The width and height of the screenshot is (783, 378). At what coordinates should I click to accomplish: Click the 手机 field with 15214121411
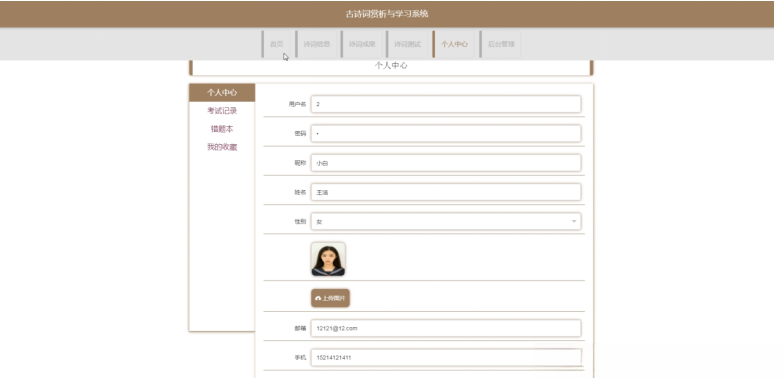446,358
